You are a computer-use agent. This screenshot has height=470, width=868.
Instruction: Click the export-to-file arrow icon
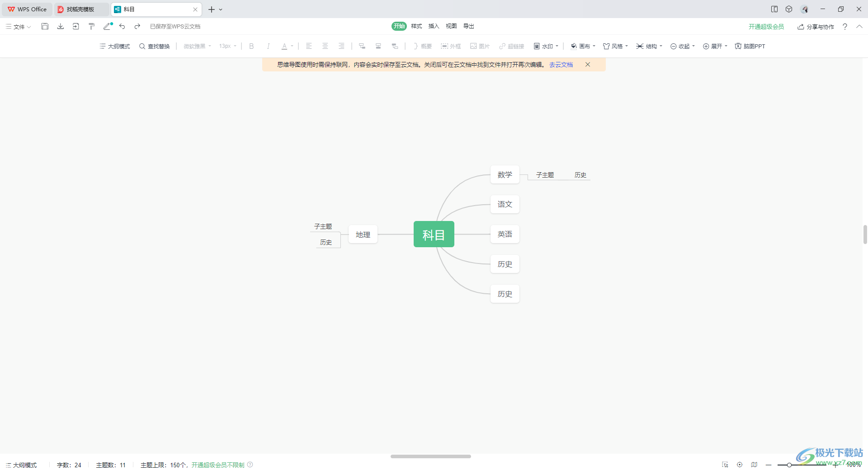(75, 26)
